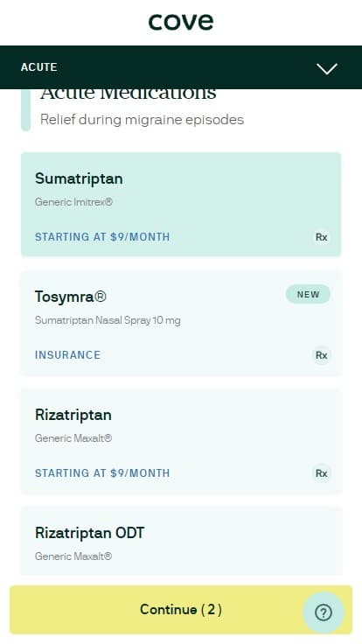This screenshot has height=644, width=362.
Task: Click the Rx badge on Tosymra card
Action: (322, 355)
